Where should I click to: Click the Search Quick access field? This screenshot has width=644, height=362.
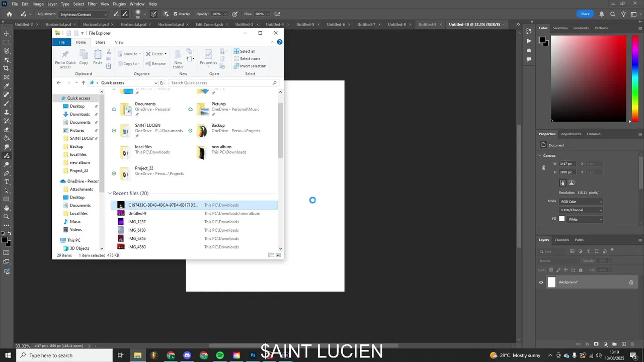point(223,82)
